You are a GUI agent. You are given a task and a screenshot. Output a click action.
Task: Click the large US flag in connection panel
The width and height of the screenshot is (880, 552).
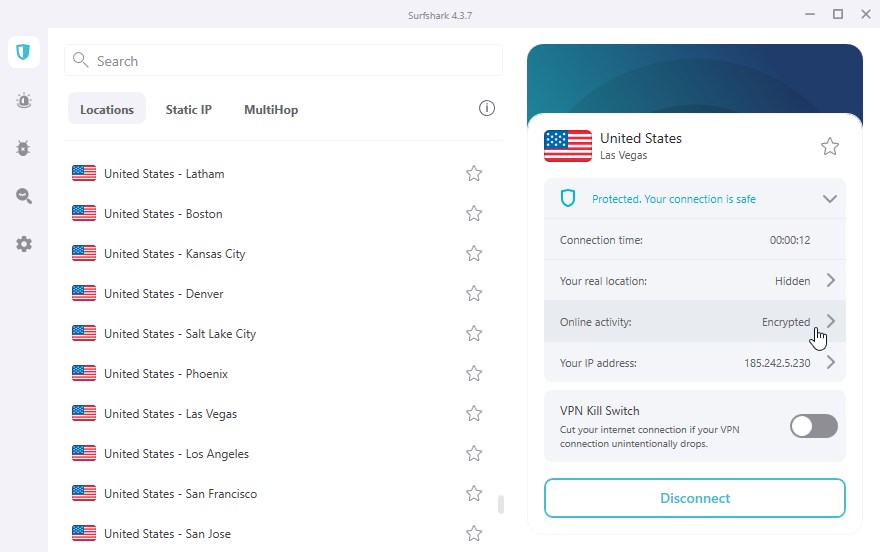point(568,146)
